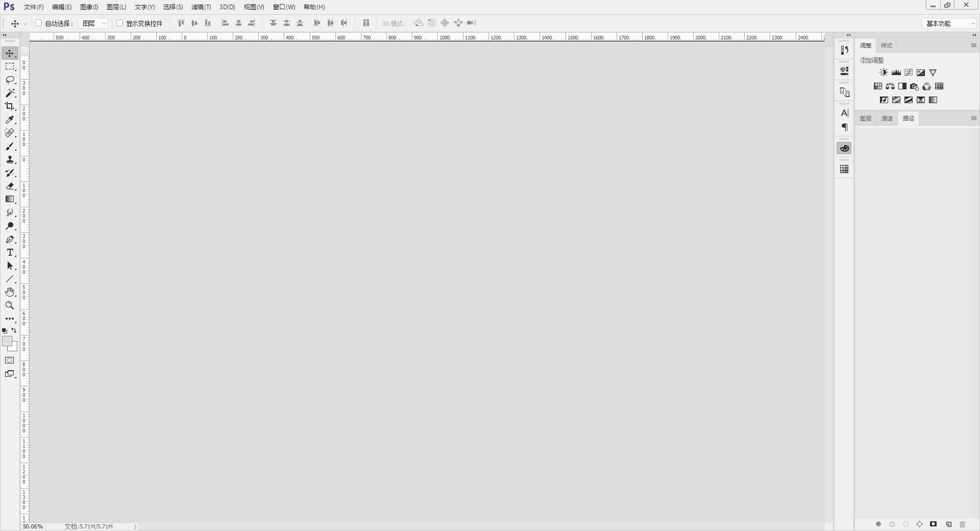Screen dimensions: 980x531
Task: Add a Channel Mixer adjustment
Action: [x=926, y=86]
